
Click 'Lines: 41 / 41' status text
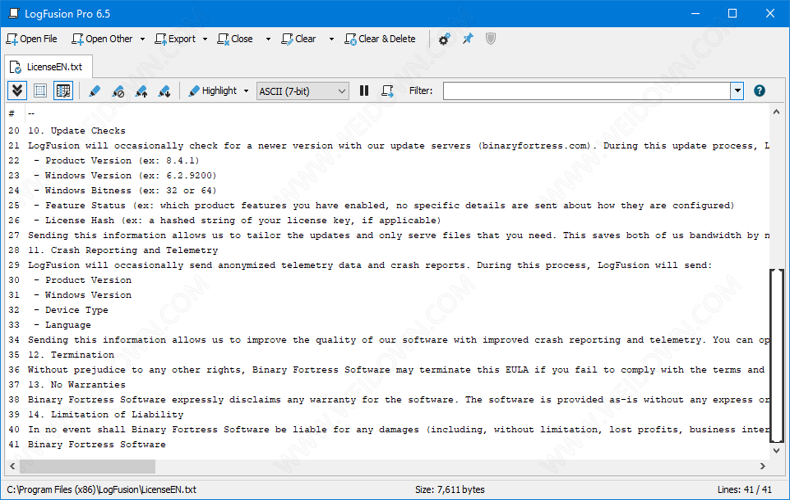(x=745, y=489)
